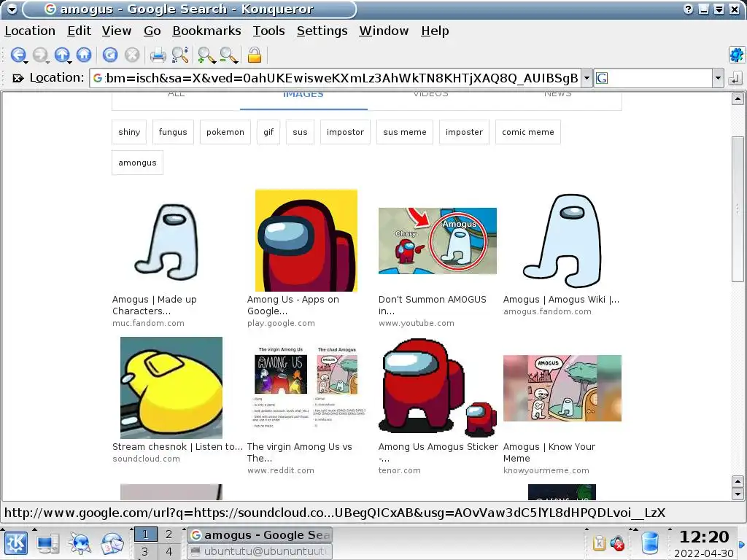Select the 'gif' filter chip
747x560 pixels.
268,132
